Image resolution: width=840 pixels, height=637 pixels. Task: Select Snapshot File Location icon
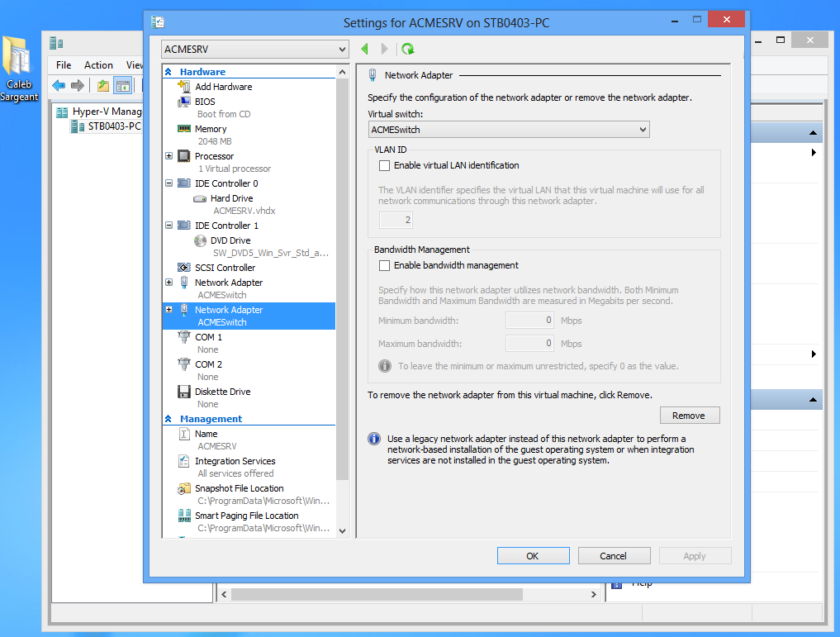point(183,488)
